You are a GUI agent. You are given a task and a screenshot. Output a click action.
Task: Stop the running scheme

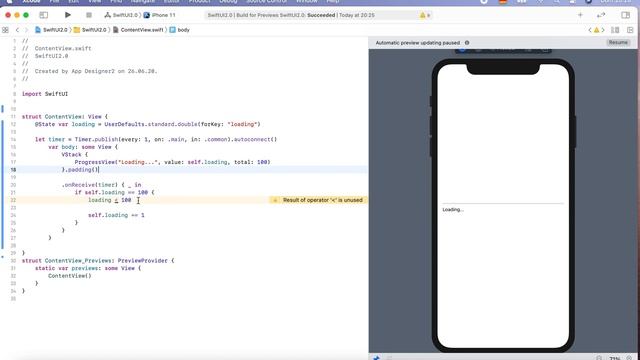pos(89,15)
